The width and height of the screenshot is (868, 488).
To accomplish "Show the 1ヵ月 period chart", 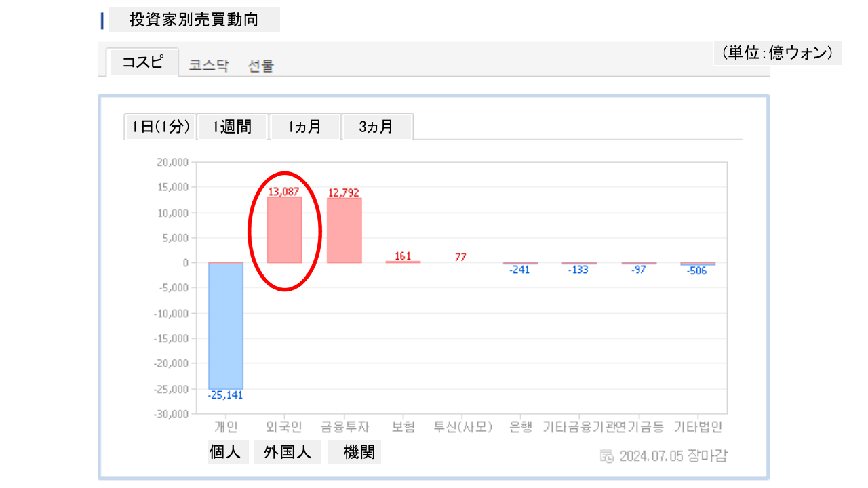I will coord(304,127).
